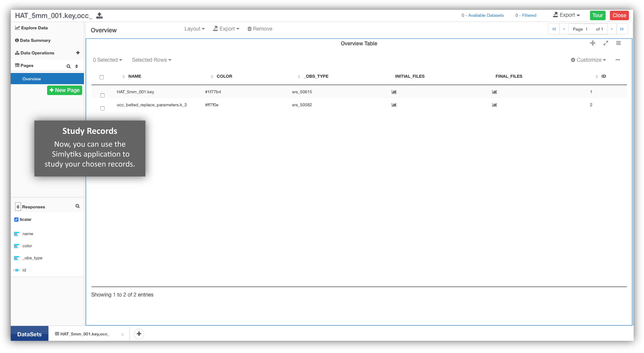Open the 0 Selected dropdown

pyautogui.click(x=108, y=60)
